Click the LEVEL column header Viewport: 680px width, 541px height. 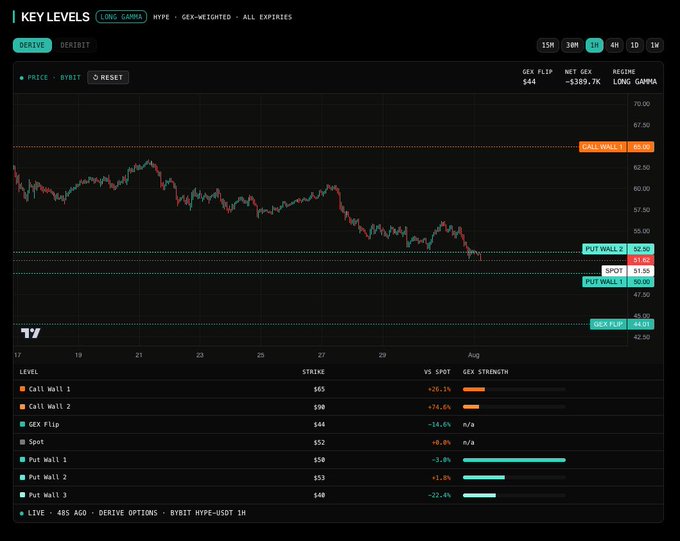(x=29, y=372)
